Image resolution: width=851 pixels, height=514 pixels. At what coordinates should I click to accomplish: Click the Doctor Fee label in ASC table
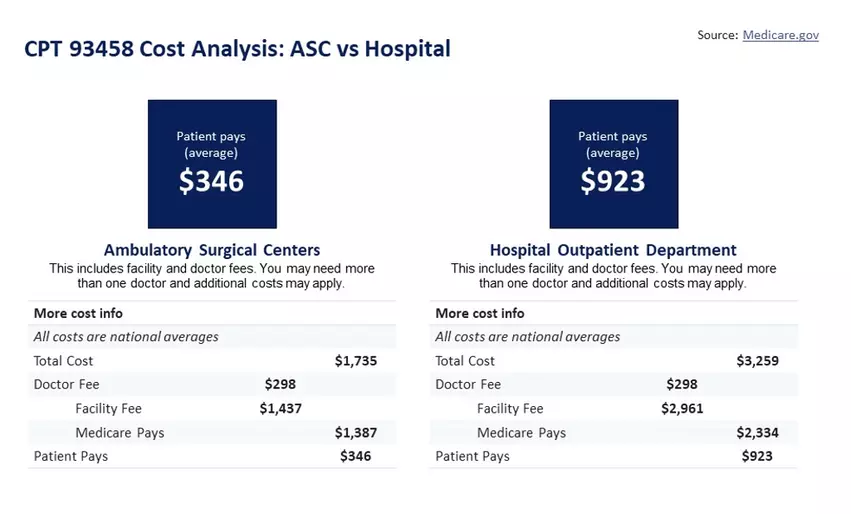click(67, 385)
